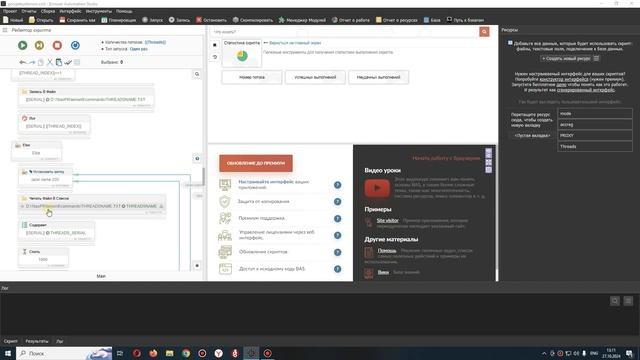Click the Paste clipboard icon
The height and width of the screenshot is (360, 640).
59,62
